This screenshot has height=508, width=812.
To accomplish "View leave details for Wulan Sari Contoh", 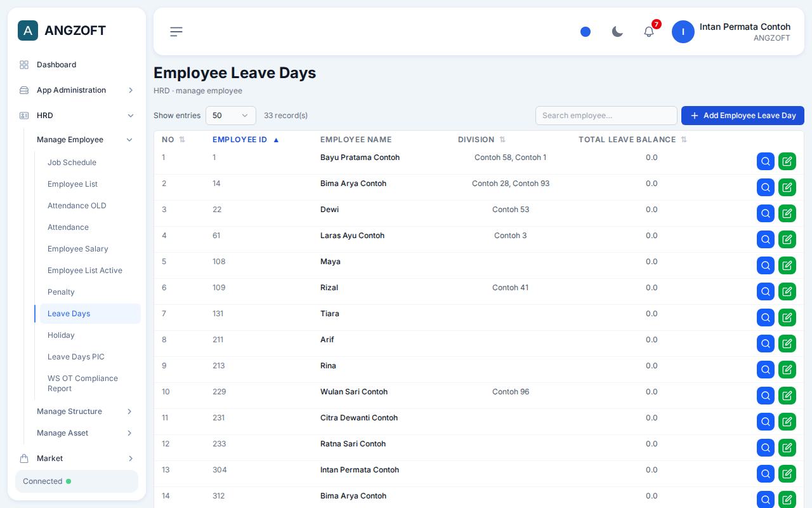I will click(766, 396).
